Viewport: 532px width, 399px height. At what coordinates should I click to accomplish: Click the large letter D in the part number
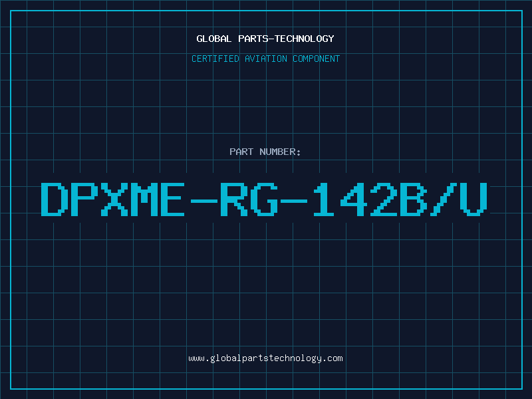(x=53, y=199)
